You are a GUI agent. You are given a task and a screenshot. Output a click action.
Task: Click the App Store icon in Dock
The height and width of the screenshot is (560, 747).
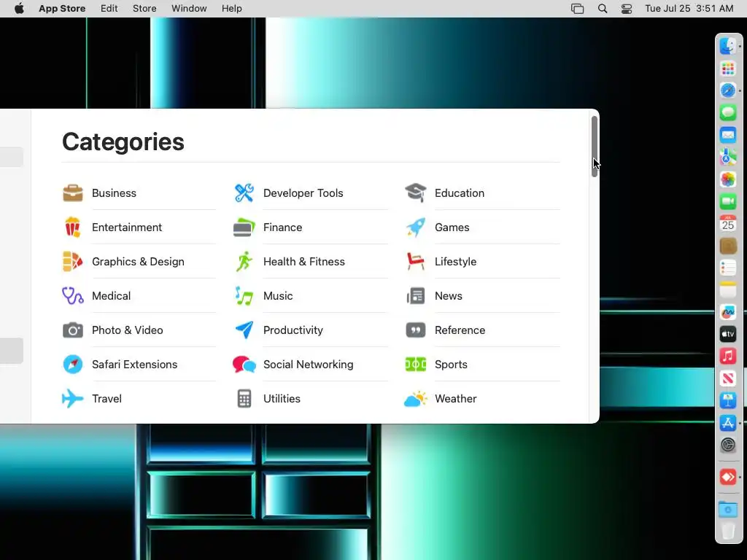[728, 423]
